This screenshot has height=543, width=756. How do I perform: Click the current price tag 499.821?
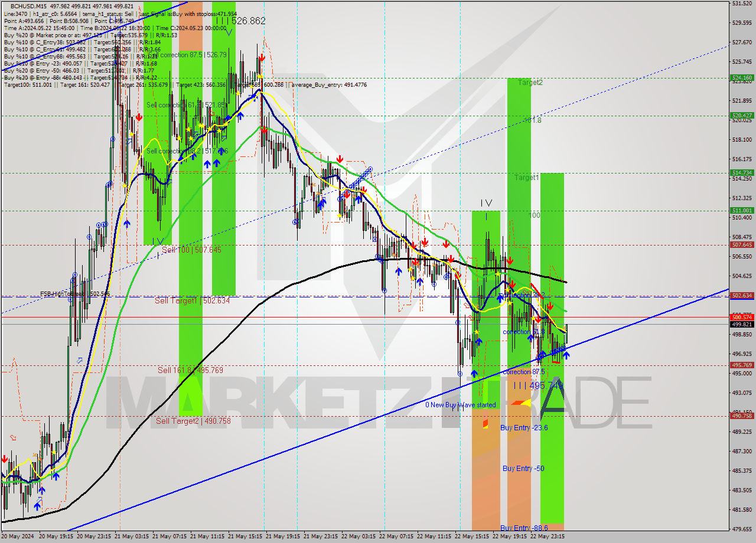click(742, 324)
